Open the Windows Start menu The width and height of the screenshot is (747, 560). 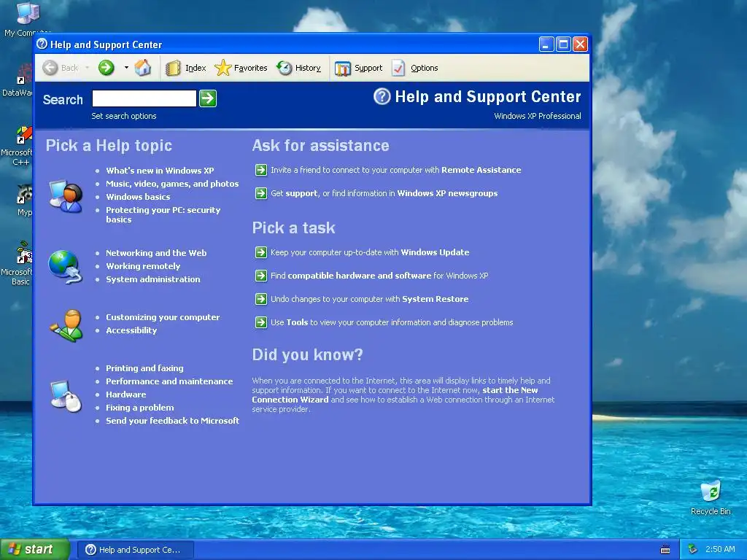[35, 550]
